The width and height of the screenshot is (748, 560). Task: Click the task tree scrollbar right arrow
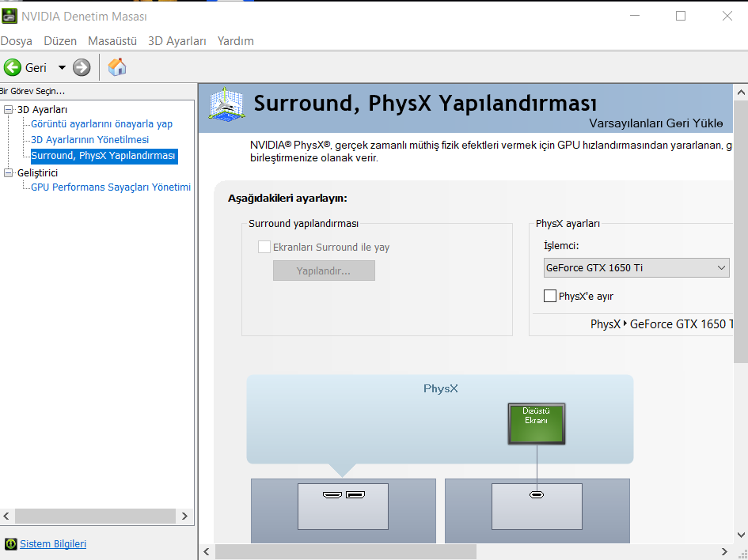[x=184, y=516]
